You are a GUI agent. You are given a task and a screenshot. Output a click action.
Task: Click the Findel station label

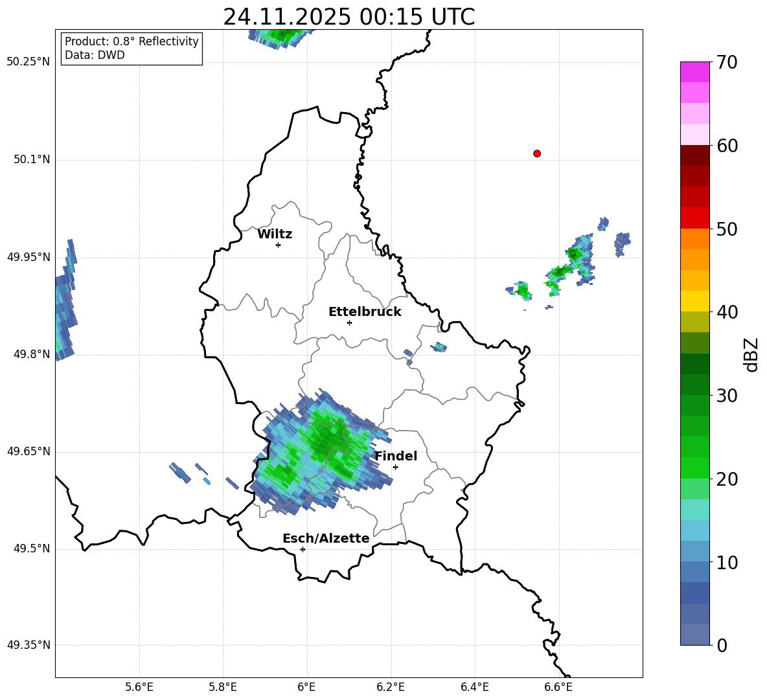[x=396, y=456]
